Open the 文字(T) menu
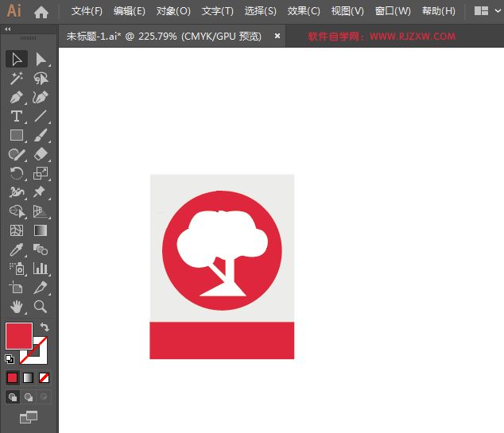Viewport: 504px width, 433px height. click(x=217, y=11)
